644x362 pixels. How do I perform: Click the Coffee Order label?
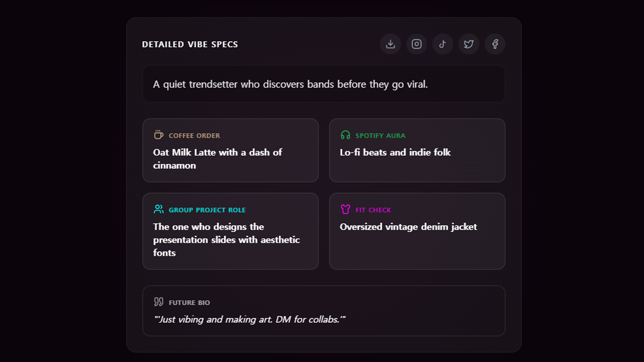(x=194, y=136)
